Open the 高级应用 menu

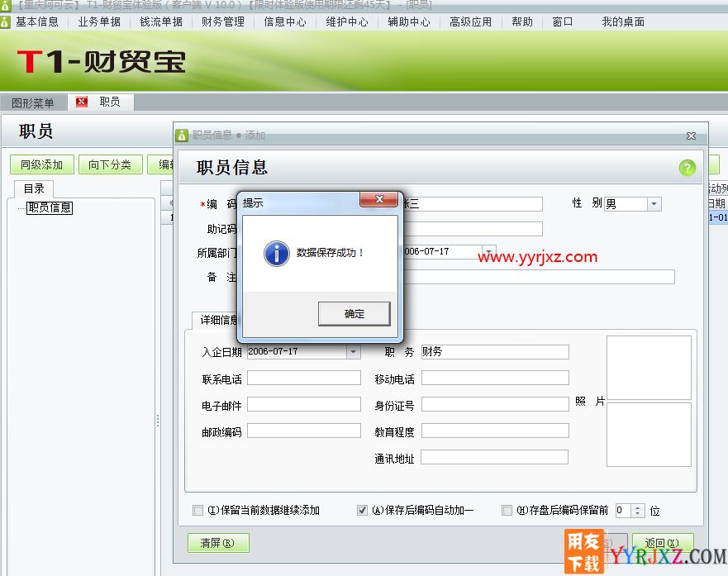470,21
